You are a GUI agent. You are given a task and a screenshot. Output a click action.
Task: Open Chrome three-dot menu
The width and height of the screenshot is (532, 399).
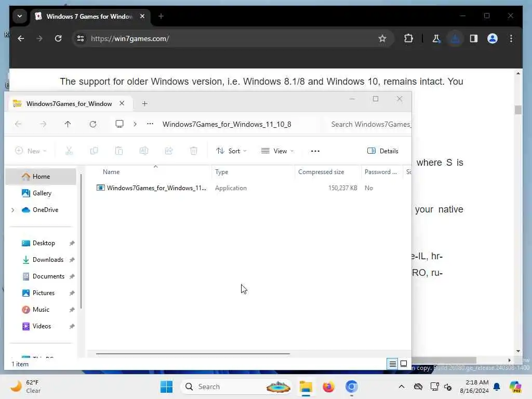511,38
